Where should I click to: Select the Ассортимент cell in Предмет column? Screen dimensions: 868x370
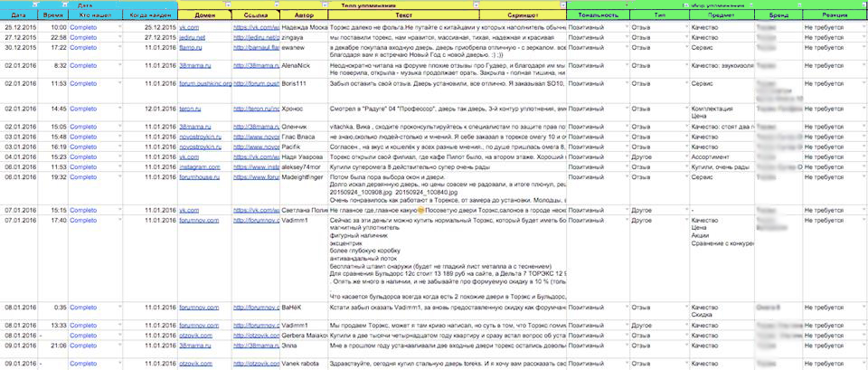point(722,157)
